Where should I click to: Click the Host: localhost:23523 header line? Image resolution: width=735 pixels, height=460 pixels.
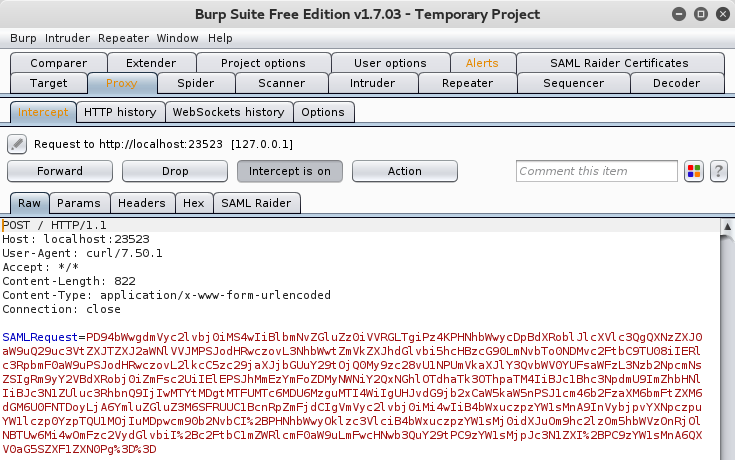coord(76,240)
